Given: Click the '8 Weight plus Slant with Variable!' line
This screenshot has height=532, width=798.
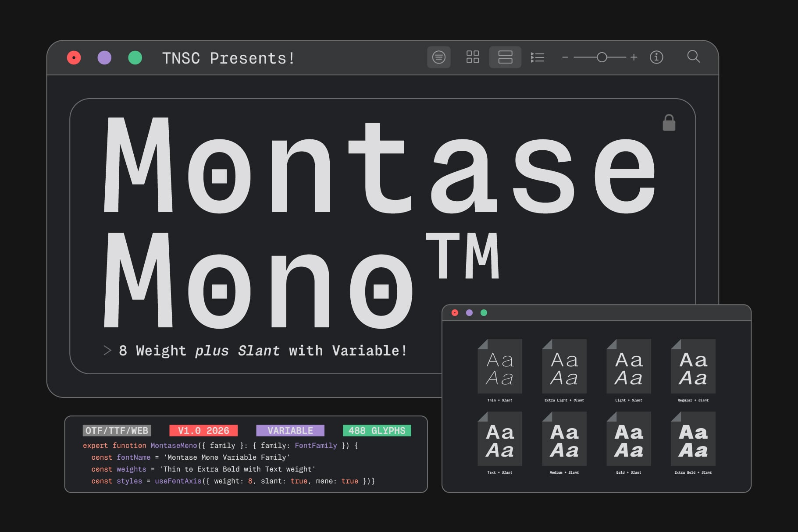Looking at the screenshot, I should pos(263,351).
